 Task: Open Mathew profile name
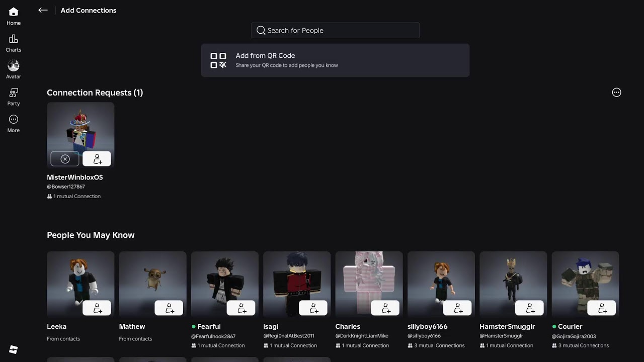(x=132, y=326)
